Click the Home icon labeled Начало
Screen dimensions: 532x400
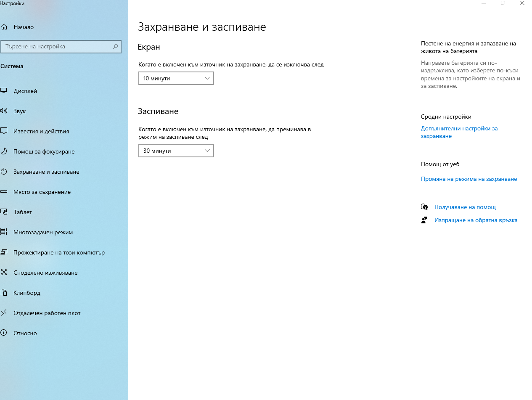(4, 27)
